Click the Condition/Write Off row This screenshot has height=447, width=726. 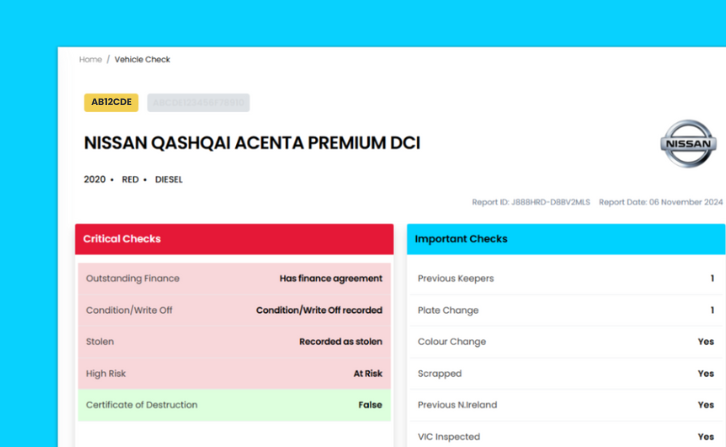click(x=234, y=310)
